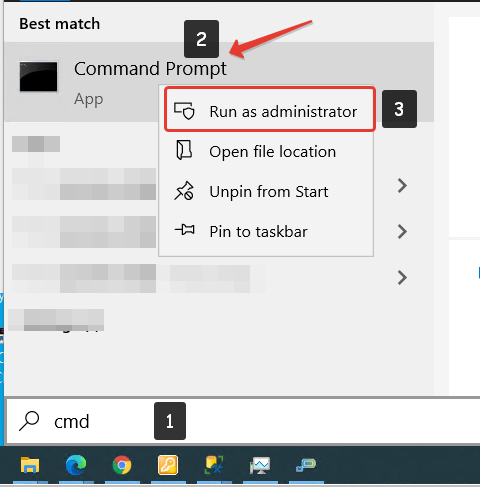The width and height of the screenshot is (480, 487).
Task: Click the Command Prompt black app icon
Action: tap(38, 76)
